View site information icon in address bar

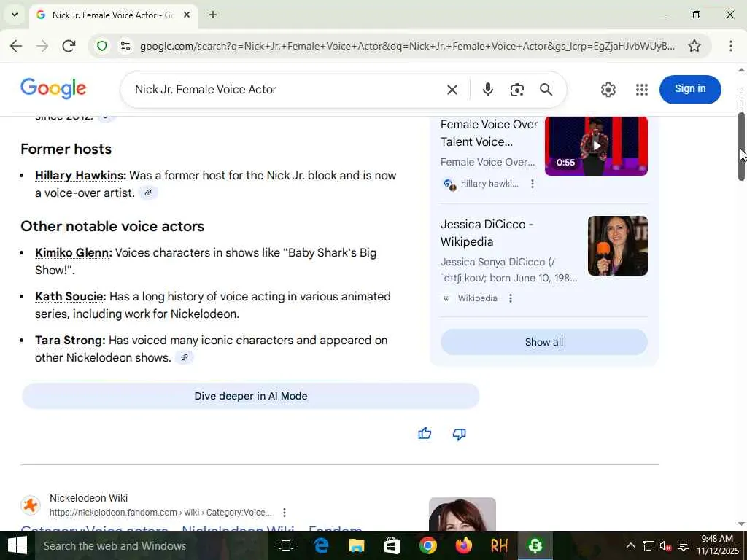125,46
